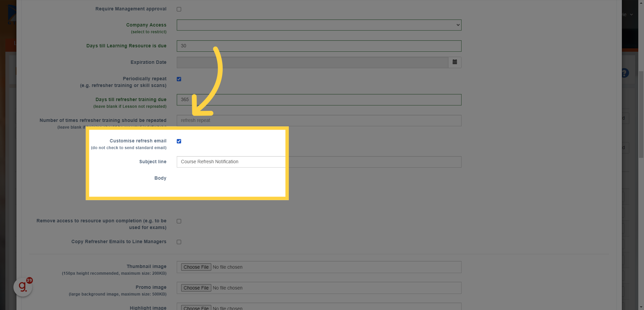Screen dimensions: 644x310
Task: Enable Copy Refresher Emails to Line Managers
Action: 179,242
